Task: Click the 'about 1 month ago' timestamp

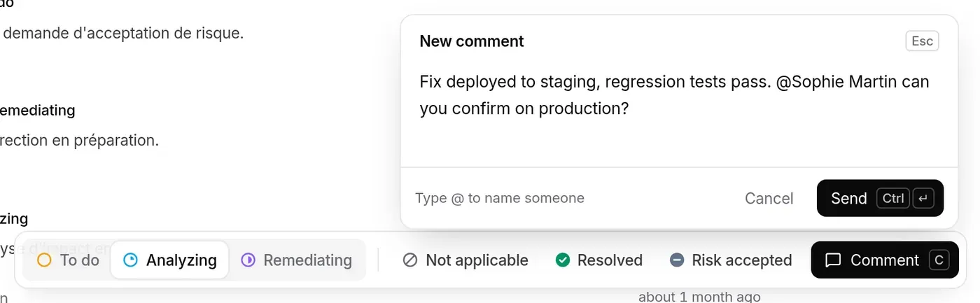Action: click(699, 297)
